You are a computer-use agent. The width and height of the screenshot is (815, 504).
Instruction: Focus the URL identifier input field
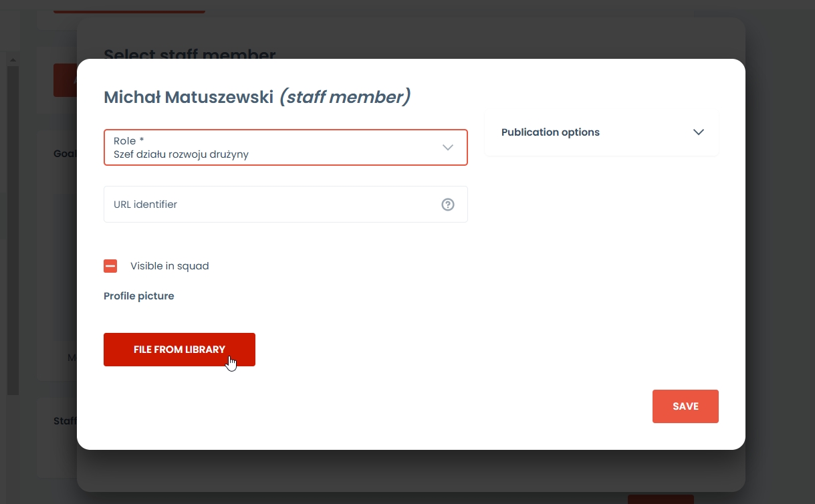(267, 205)
